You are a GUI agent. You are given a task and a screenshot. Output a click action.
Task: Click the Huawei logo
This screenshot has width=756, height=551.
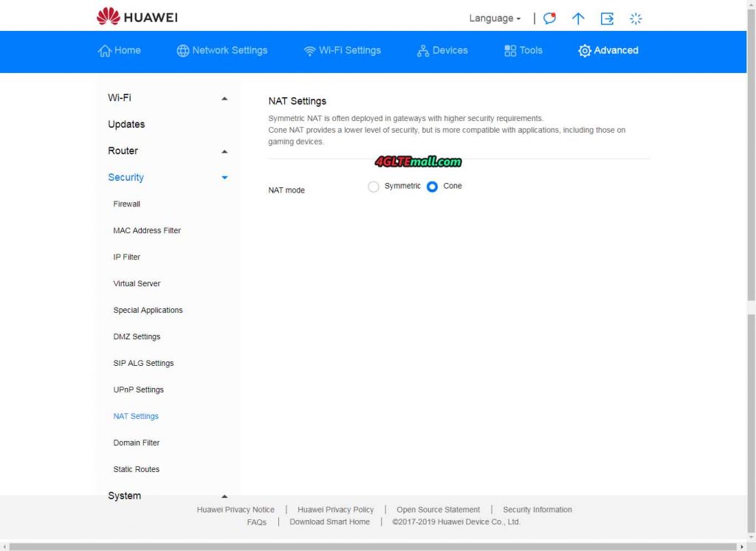point(136,16)
